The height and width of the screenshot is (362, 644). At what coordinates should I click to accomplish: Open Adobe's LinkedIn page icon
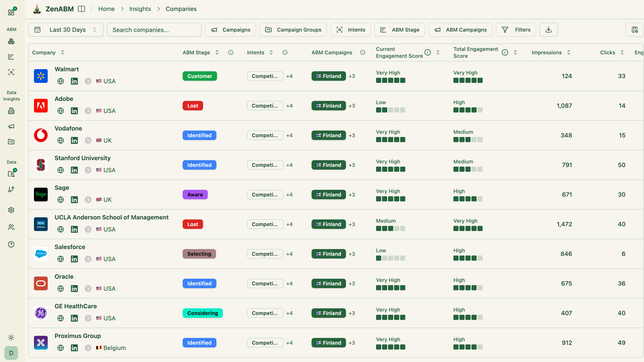click(74, 111)
